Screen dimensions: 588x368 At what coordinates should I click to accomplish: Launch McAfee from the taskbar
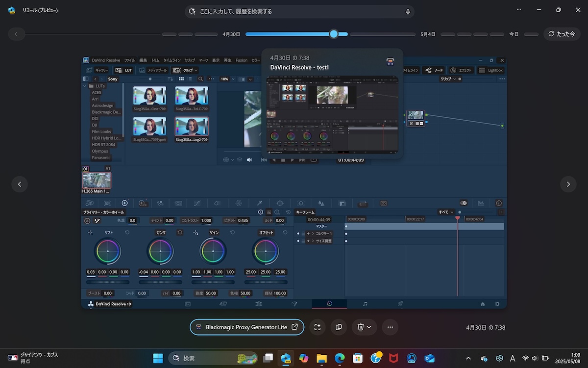coord(394,358)
